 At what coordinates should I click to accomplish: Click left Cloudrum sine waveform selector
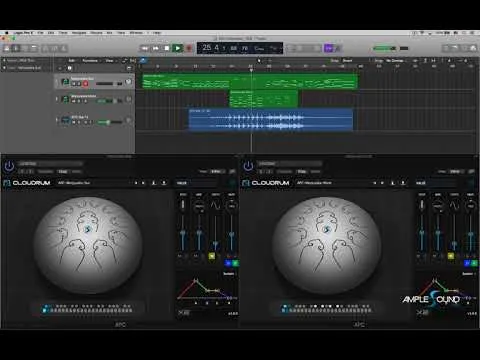[x=215, y=205]
